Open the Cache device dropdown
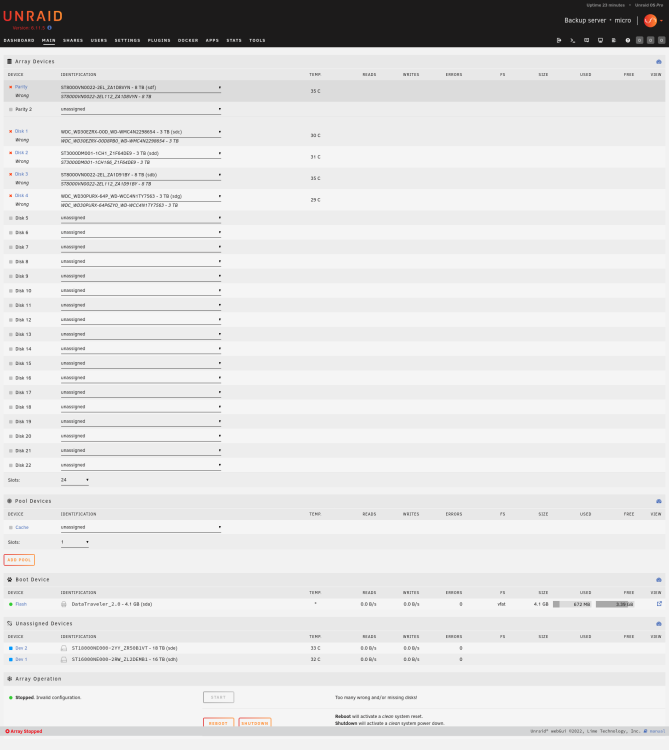 click(x=141, y=527)
